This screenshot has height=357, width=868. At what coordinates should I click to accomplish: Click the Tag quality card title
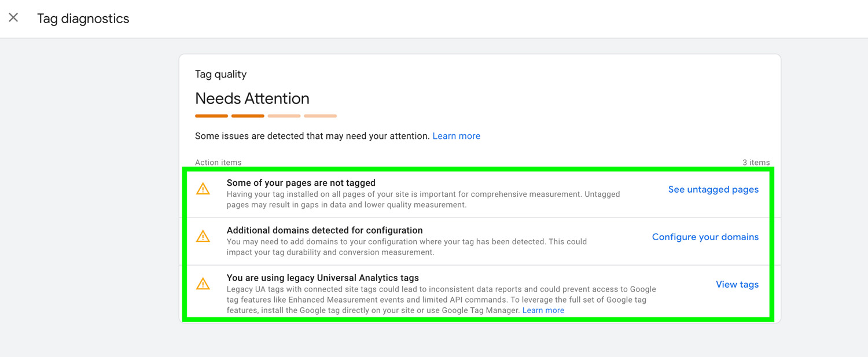tap(220, 74)
